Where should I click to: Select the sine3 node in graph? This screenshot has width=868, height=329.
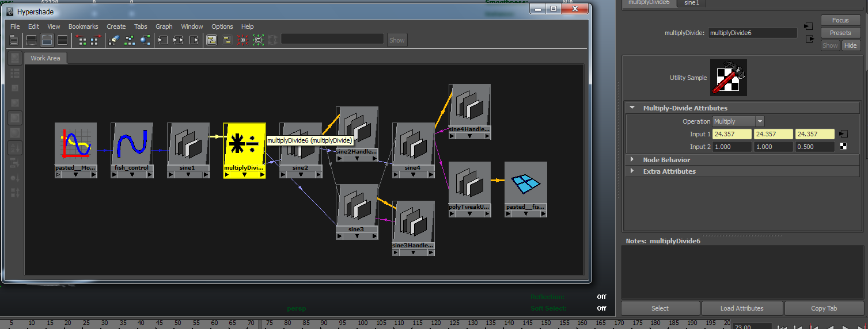pyautogui.click(x=357, y=212)
